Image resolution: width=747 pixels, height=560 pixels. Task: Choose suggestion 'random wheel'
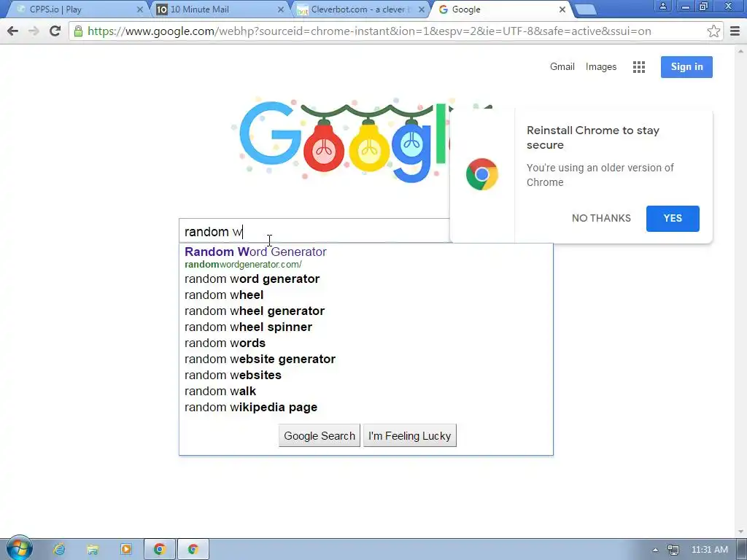pos(366,295)
